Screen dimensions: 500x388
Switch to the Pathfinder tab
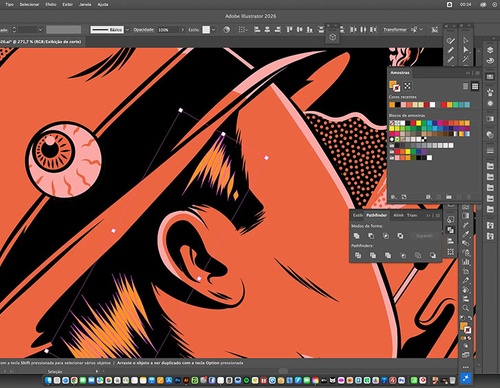coord(377,215)
